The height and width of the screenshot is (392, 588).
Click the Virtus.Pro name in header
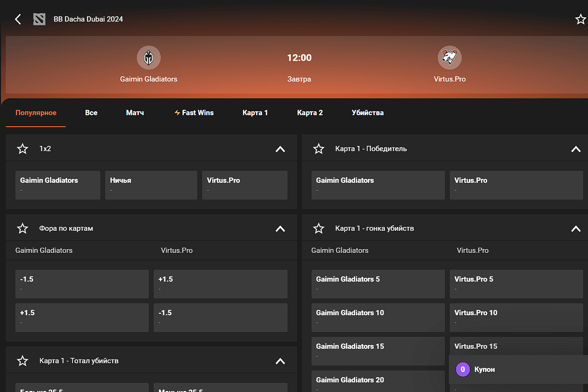[450, 79]
